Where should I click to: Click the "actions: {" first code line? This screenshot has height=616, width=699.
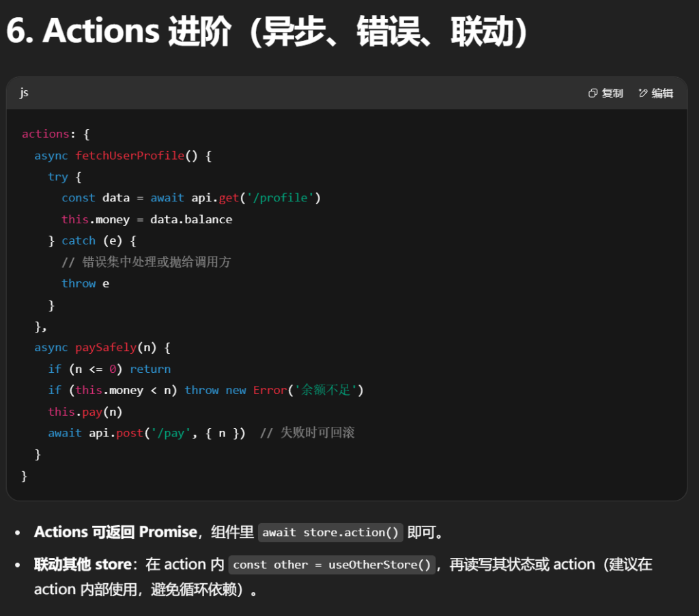pos(56,134)
